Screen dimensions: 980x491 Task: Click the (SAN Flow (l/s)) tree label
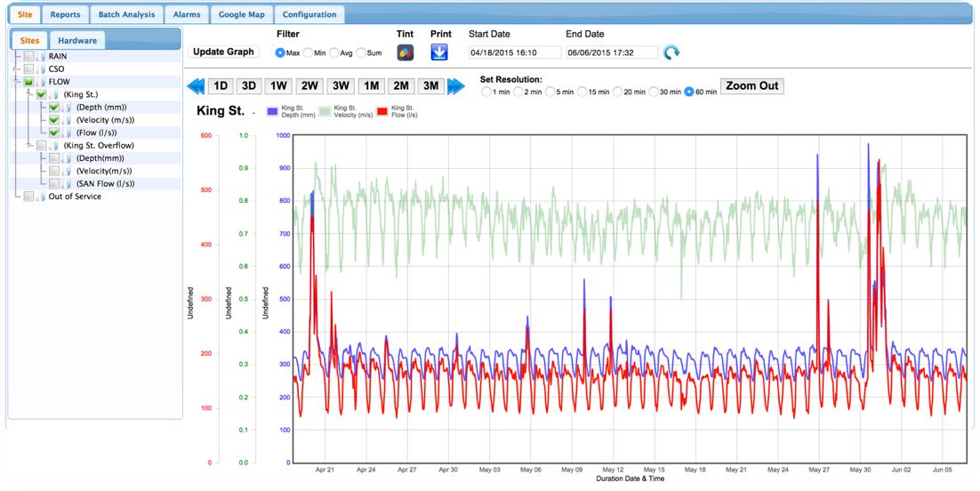coord(106,184)
